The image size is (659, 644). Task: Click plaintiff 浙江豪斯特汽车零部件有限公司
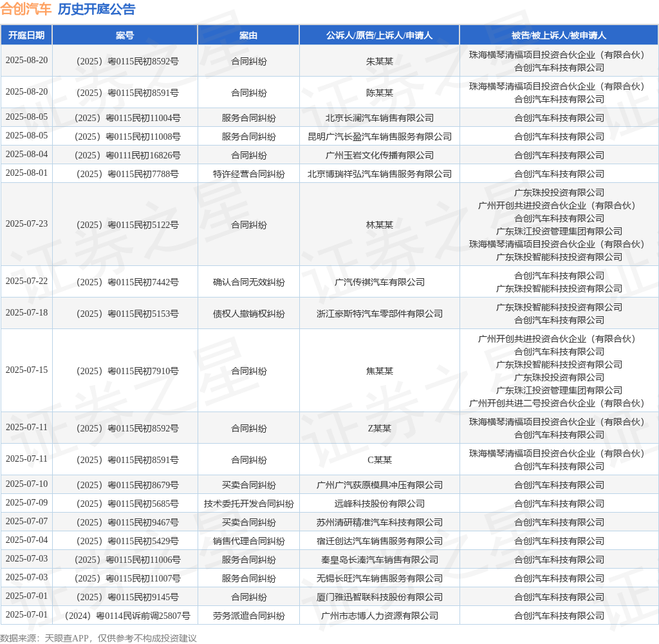click(x=380, y=314)
